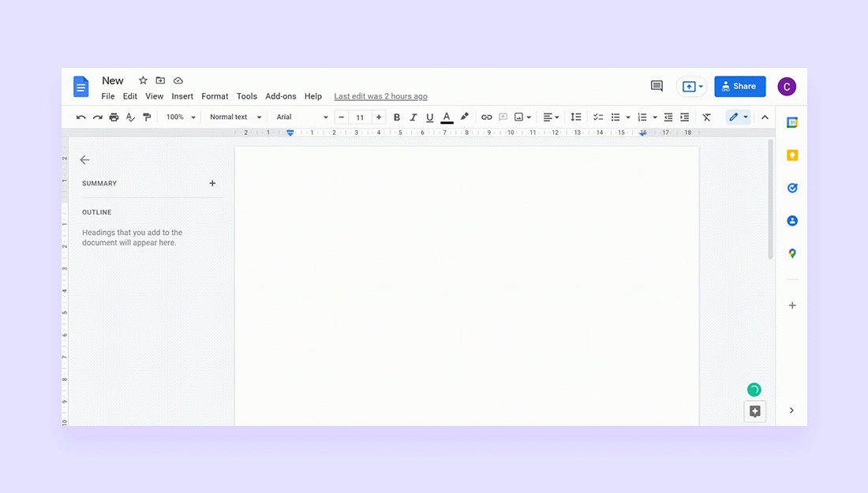
Task: Click the blue Share button
Action: 739,86
